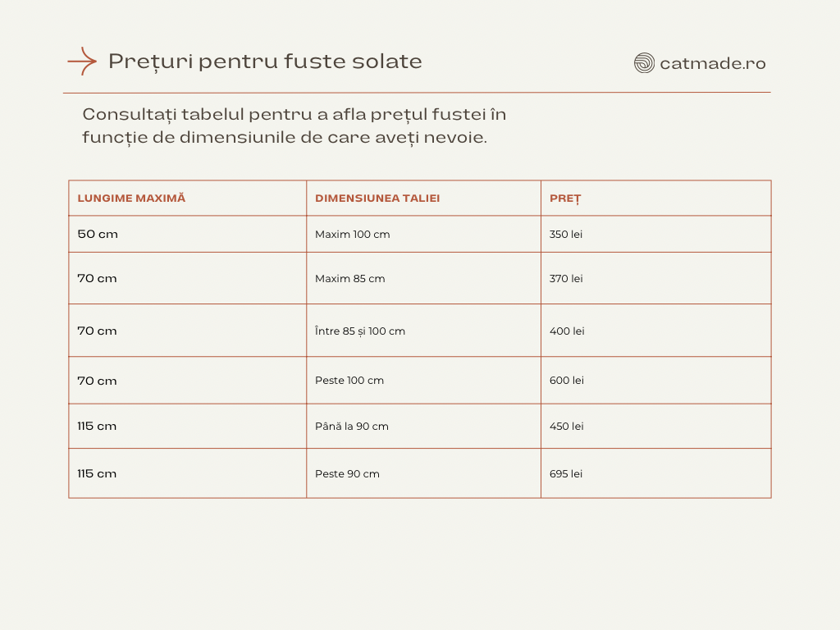Click the heading "Prețuri pentru fuste solate"
The image size is (840, 630).
tap(265, 62)
